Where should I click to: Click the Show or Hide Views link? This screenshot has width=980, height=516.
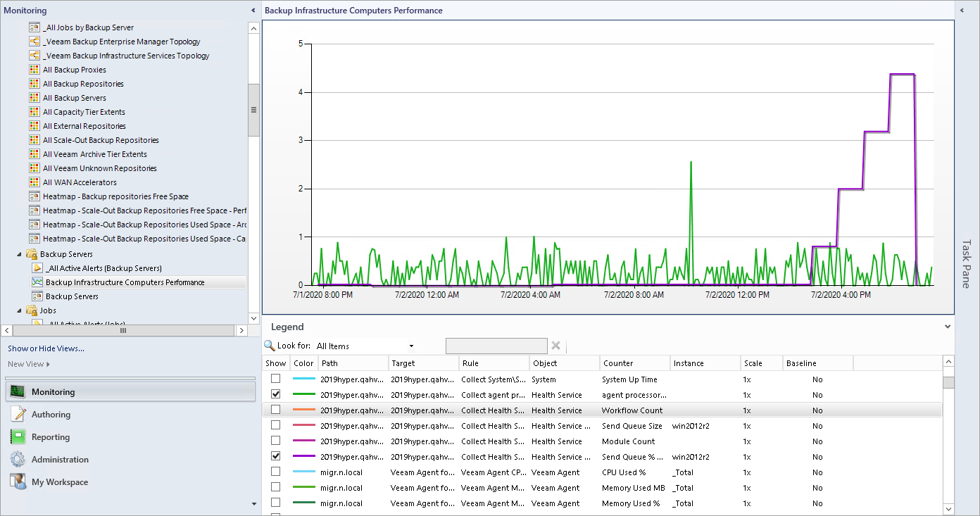coord(46,348)
